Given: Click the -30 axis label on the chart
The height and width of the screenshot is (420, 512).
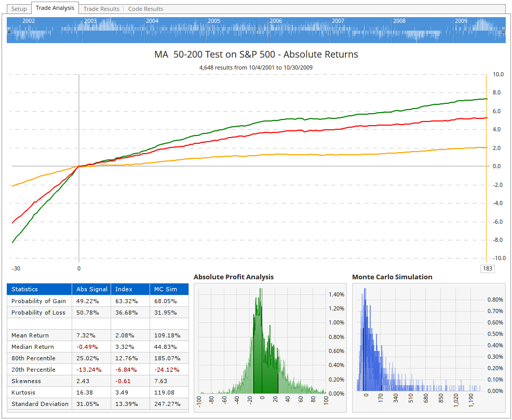Looking at the screenshot, I should click(x=16, y=268).
